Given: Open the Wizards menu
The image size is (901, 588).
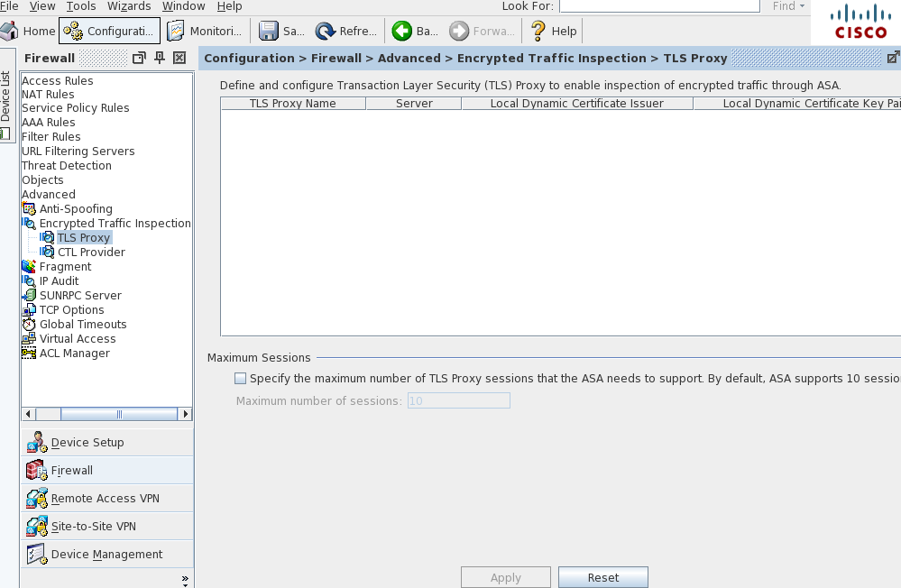Looking at the screenshot, I should pyautogui.click(x=129, y=6).
